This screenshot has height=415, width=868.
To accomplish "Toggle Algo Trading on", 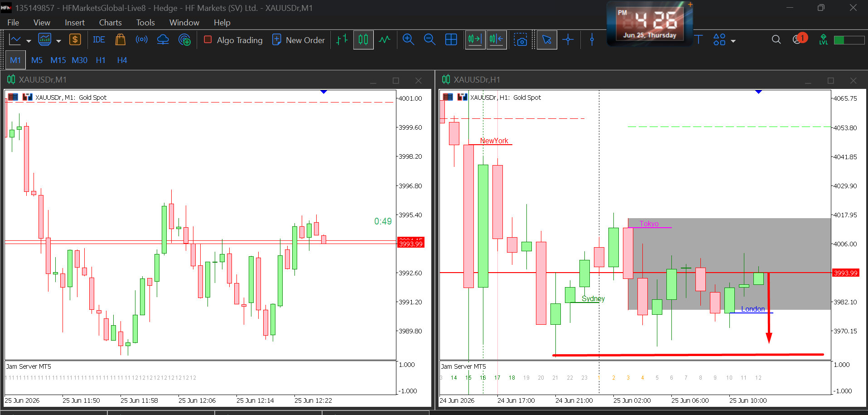I will [x=233, y=40].
